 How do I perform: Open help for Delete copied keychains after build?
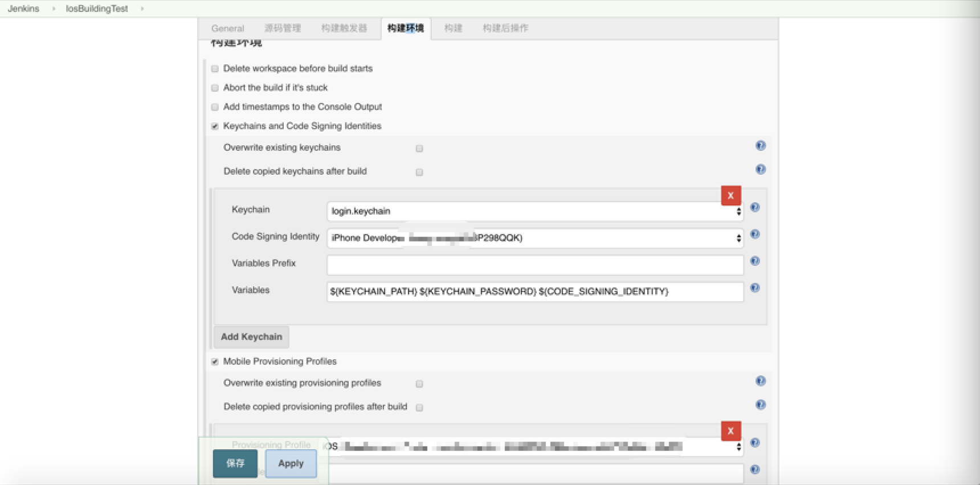coord(760,170)
